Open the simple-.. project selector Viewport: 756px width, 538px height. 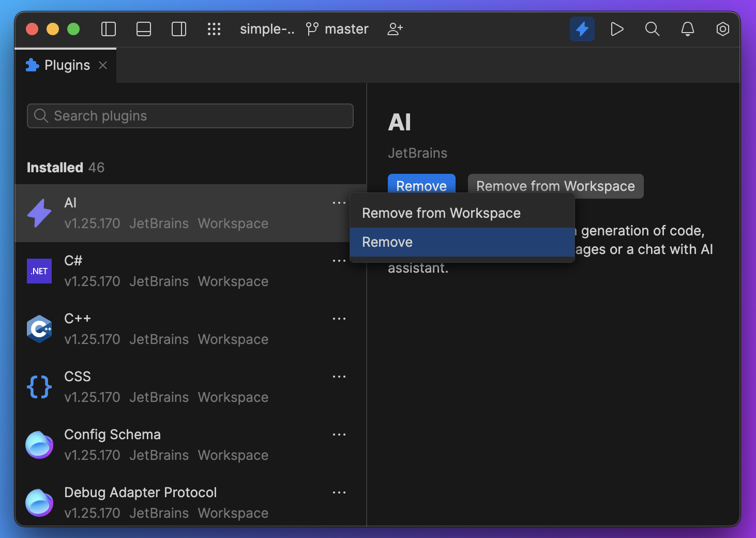point(267,29)
